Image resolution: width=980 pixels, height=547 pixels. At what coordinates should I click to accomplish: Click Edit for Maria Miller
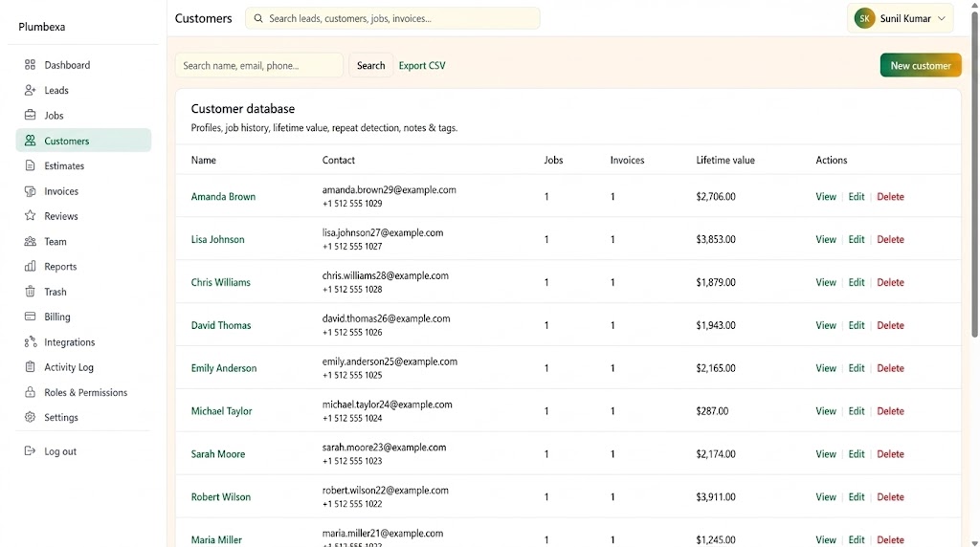(857, 539)
